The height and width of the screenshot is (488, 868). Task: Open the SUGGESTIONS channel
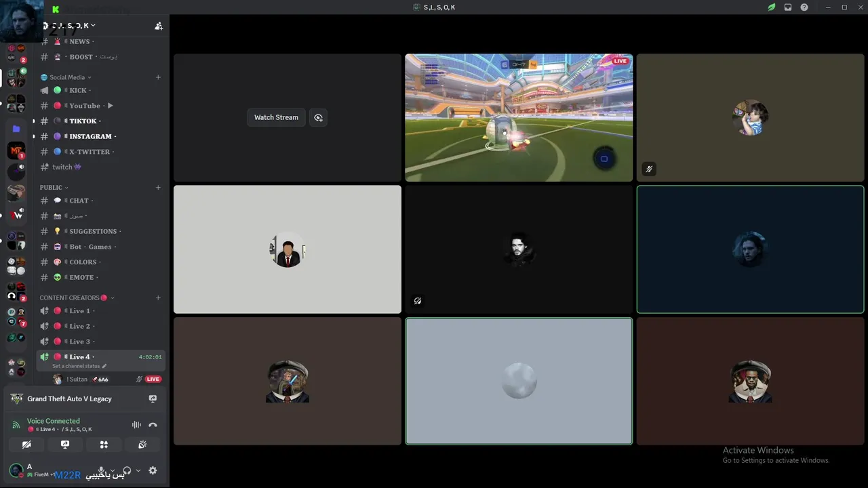100,231
